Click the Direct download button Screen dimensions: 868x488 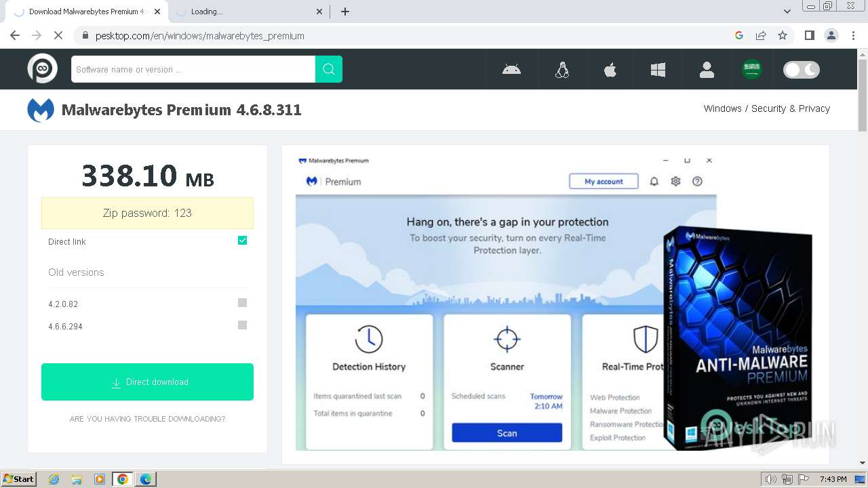147,382
